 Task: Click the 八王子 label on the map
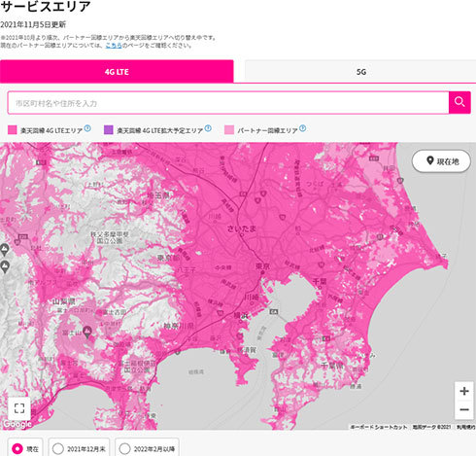[187, 269]
